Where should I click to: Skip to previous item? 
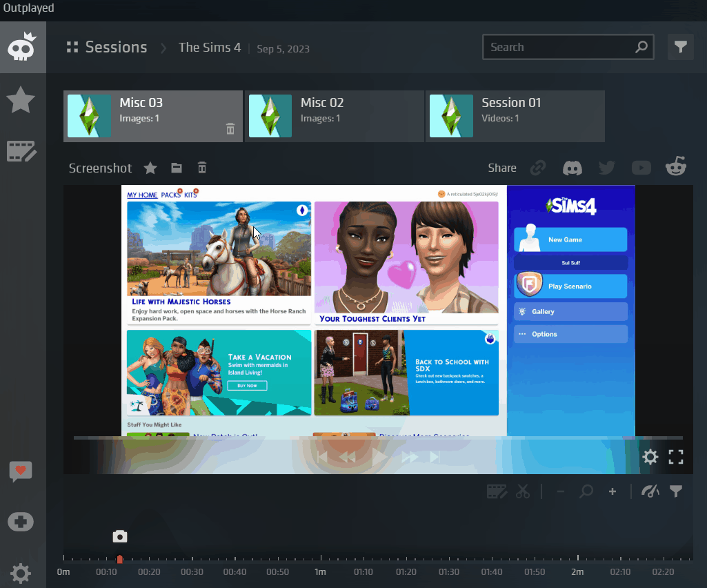(322, 457)
